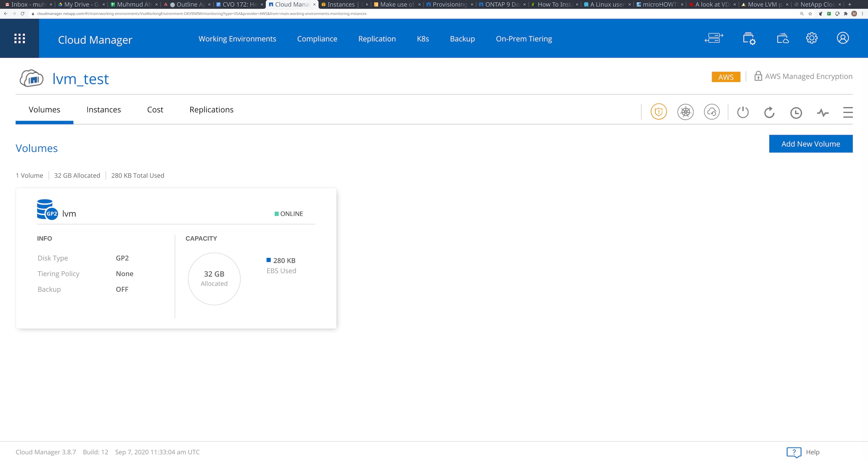
Task: Open the Cost tab
Action: coord(155,110)
